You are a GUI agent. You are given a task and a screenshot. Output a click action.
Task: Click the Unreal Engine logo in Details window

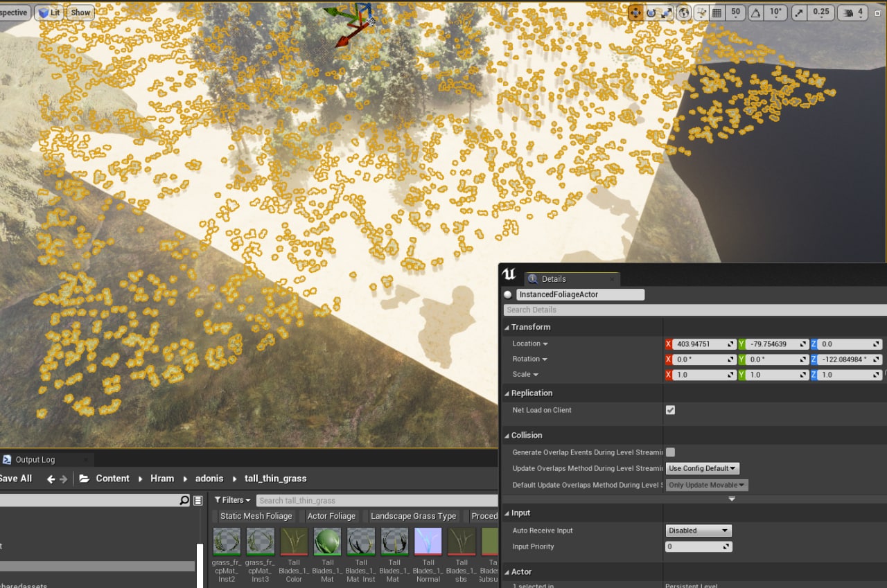point(509,275)
